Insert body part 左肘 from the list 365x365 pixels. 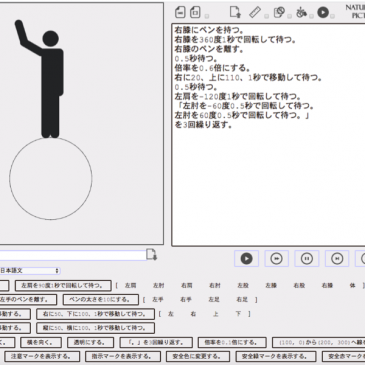pos(158,286)
